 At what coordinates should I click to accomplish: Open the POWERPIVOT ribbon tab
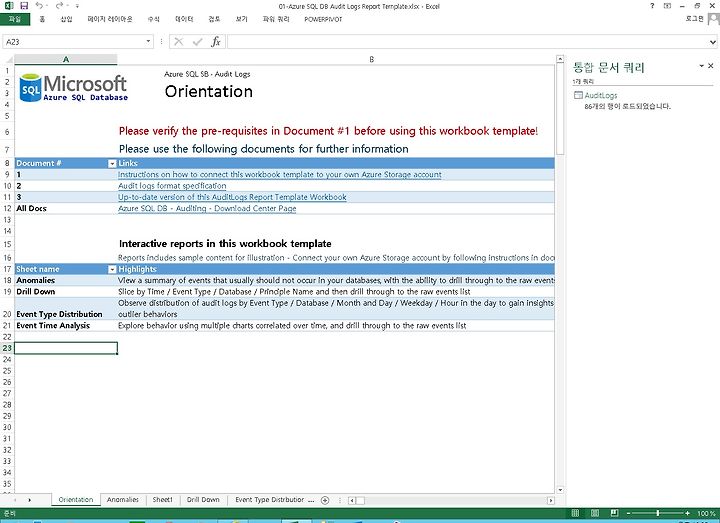(x=323, y=19)
